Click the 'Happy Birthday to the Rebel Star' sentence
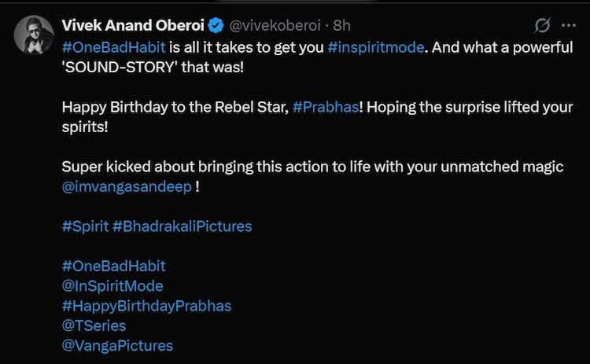Image resolution: width=590 pixels, height=364 pixels. click(x=173, y=107)
